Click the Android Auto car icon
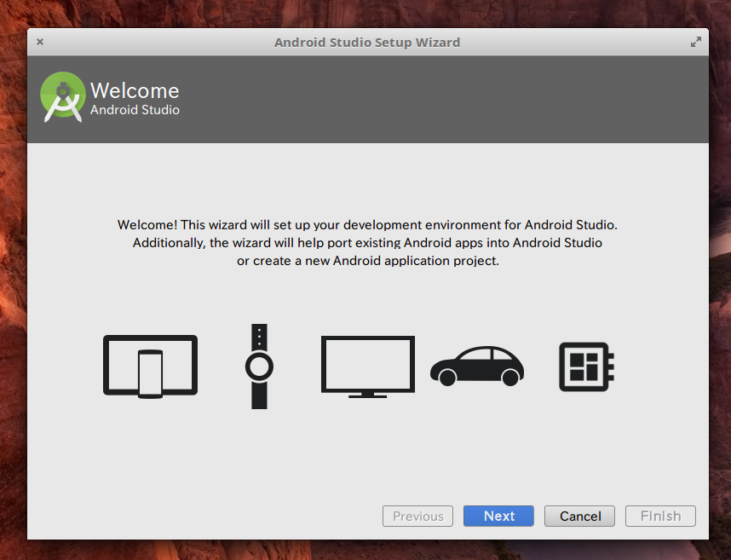 (477, 366)
